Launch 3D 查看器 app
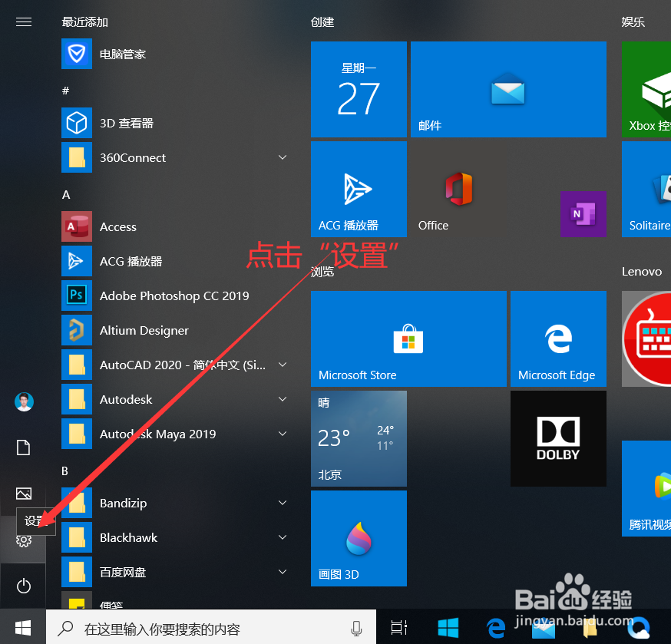This screenshot has height=644, width=671. coord(176,124)
